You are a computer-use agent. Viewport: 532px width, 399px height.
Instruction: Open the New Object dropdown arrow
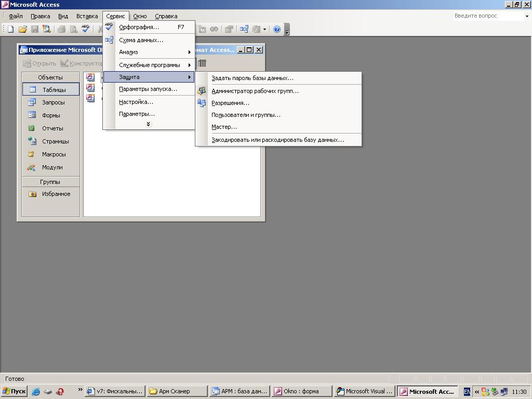tap(264, 29)
